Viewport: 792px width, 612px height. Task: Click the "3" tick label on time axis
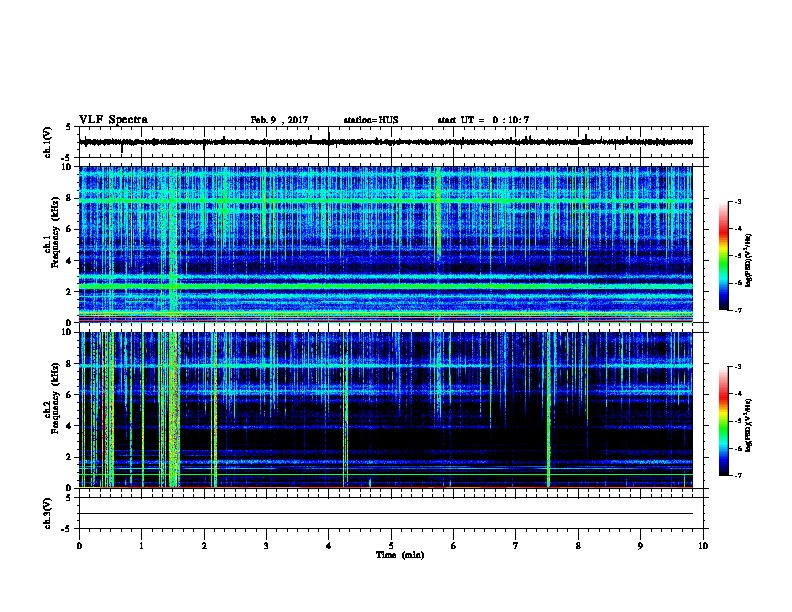click(266, 545)
